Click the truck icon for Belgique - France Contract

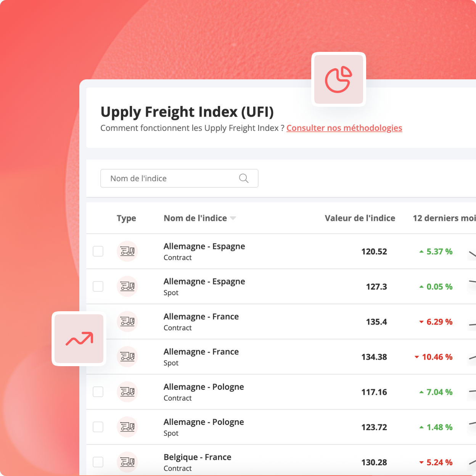pos(127,462)
